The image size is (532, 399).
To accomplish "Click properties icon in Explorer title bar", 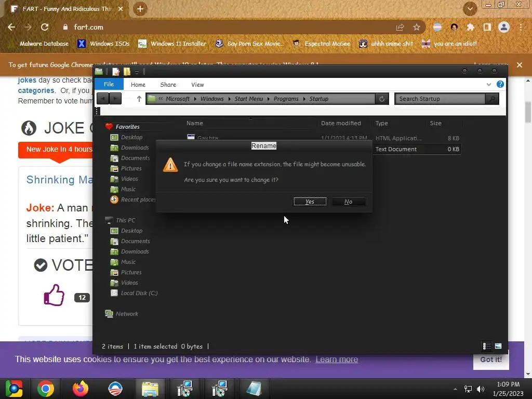I will pos(116,72).
